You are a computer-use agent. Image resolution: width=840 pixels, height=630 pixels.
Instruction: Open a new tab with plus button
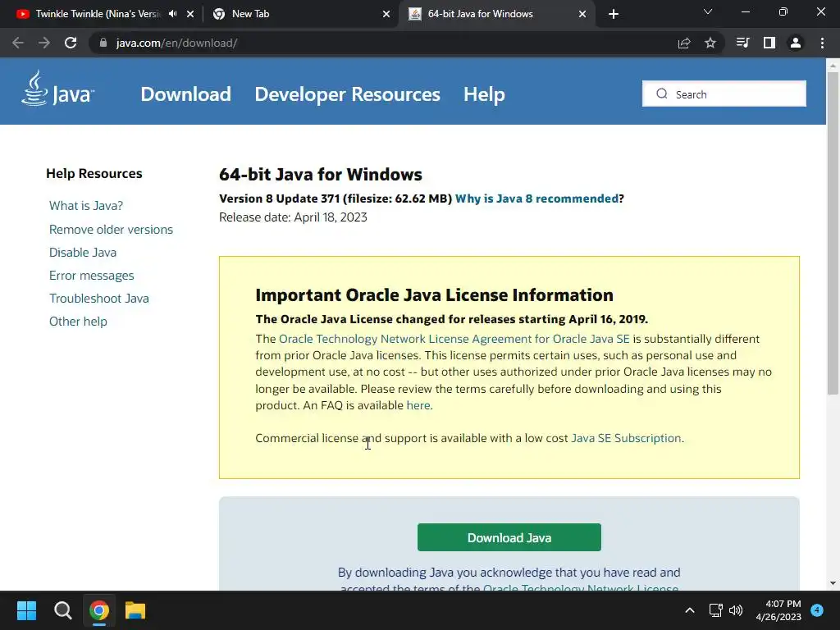(614, 14)
